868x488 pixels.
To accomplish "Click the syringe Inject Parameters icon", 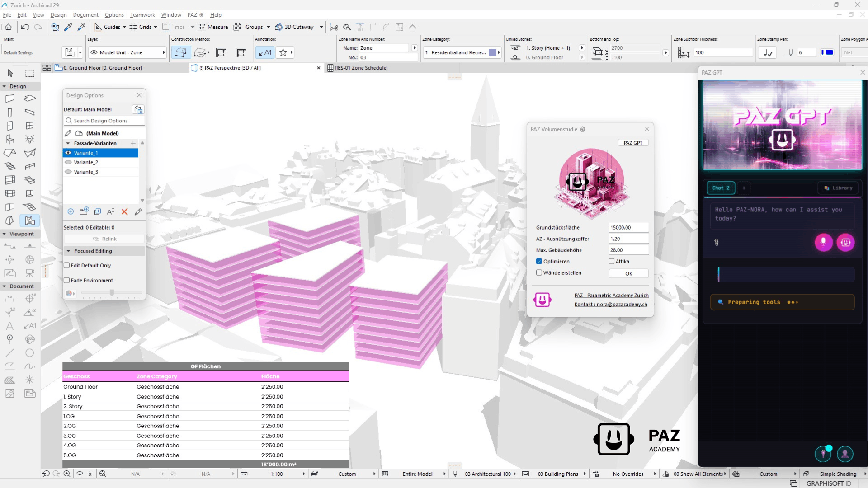I will (81, 27).
